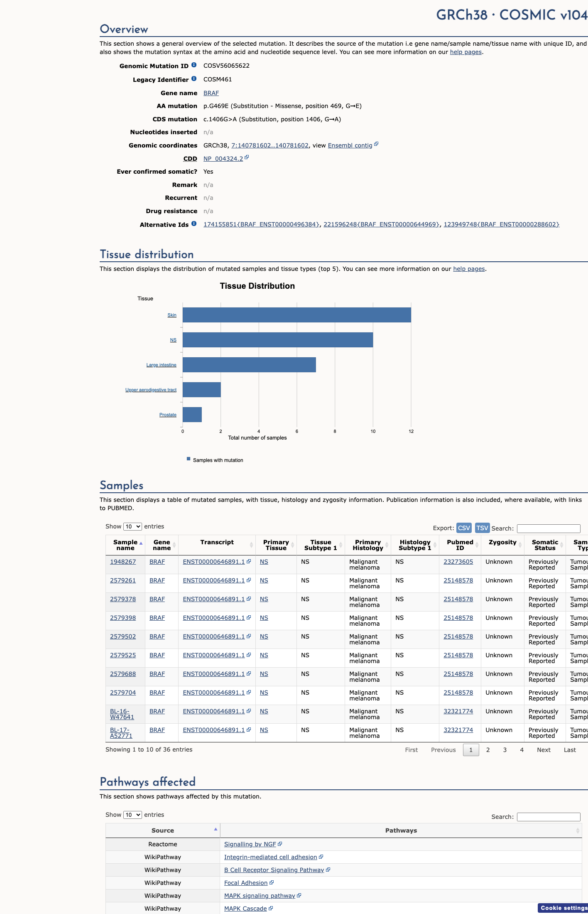Click transcript external icon in sample 1948267 row
The height and width of the screenshot is (914, 588).
tap(249, 561)
